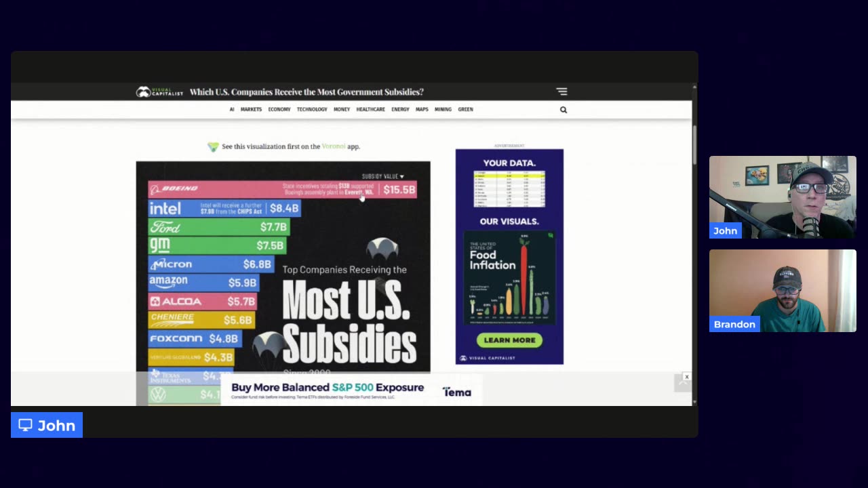Open the Economy menu item
This screenshot has height=488, width=868.
279,109
